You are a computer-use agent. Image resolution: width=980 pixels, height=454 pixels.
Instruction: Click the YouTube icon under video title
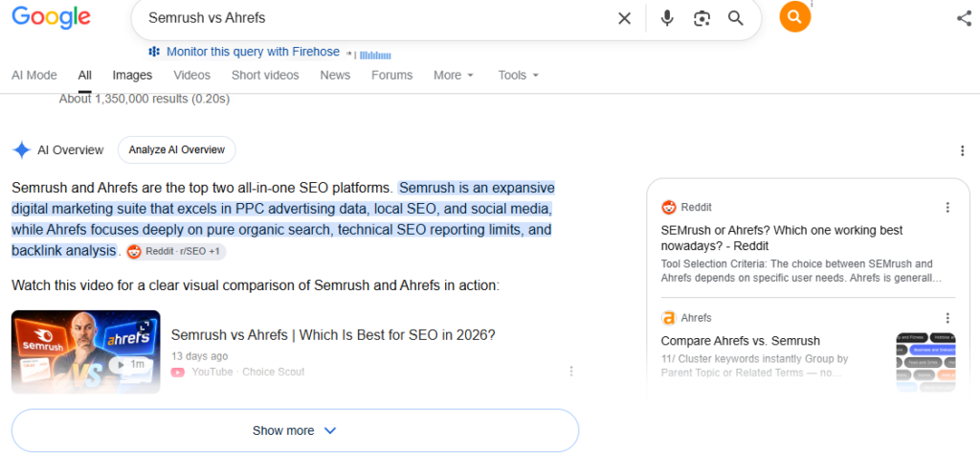click(178, 372)
